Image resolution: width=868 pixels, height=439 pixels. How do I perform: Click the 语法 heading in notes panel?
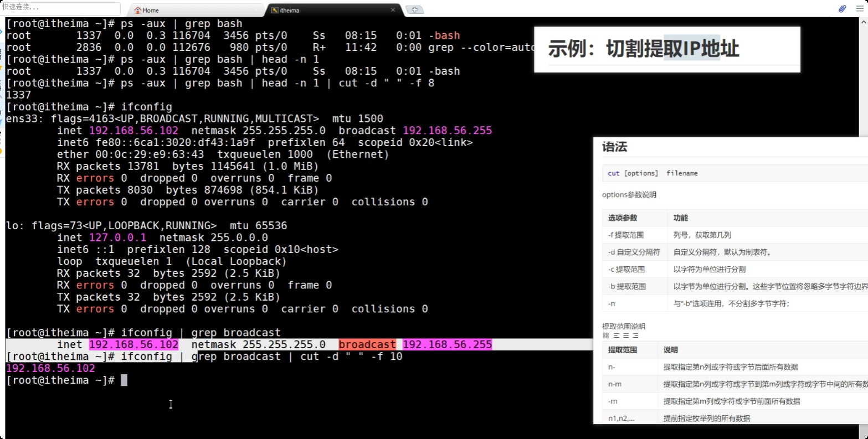[x=615, y=147]
